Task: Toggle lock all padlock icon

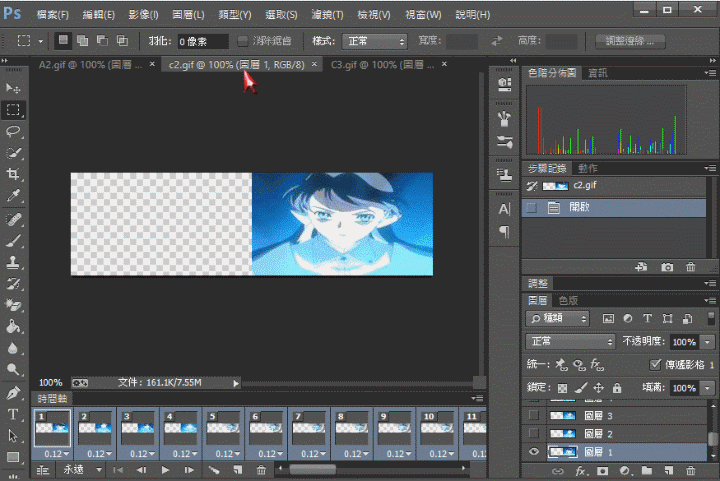Action: click(x=617, y=388)
